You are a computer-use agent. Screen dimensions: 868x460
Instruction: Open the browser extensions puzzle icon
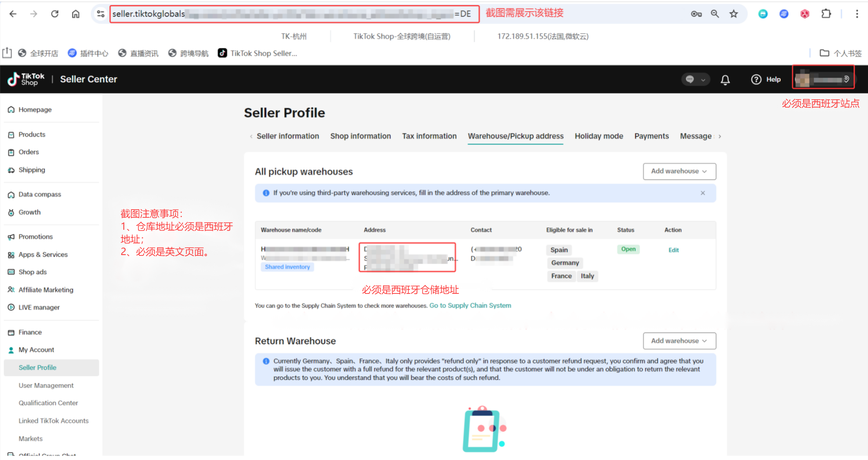(x=826, y=14)
